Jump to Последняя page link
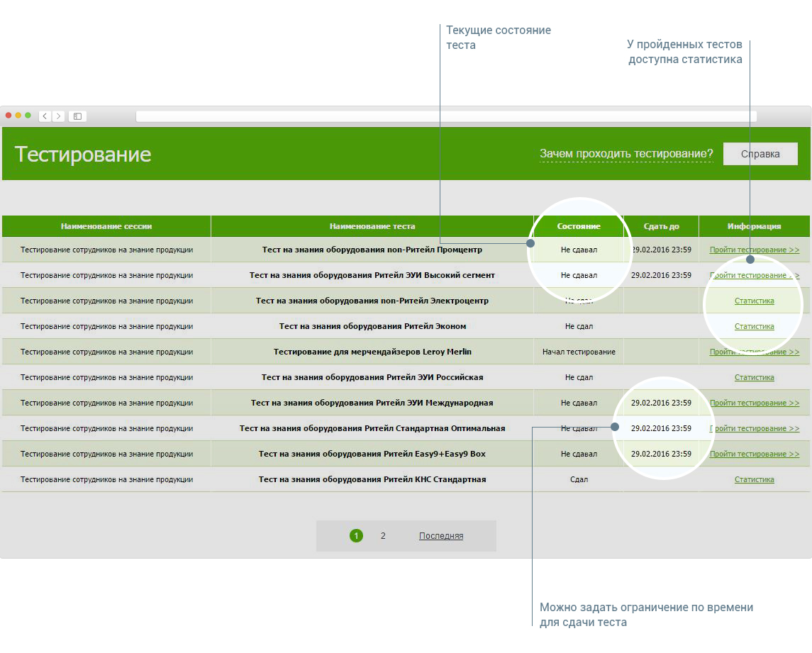The width and height of the screenshot is (812, 653). click(x=440, y=536)
